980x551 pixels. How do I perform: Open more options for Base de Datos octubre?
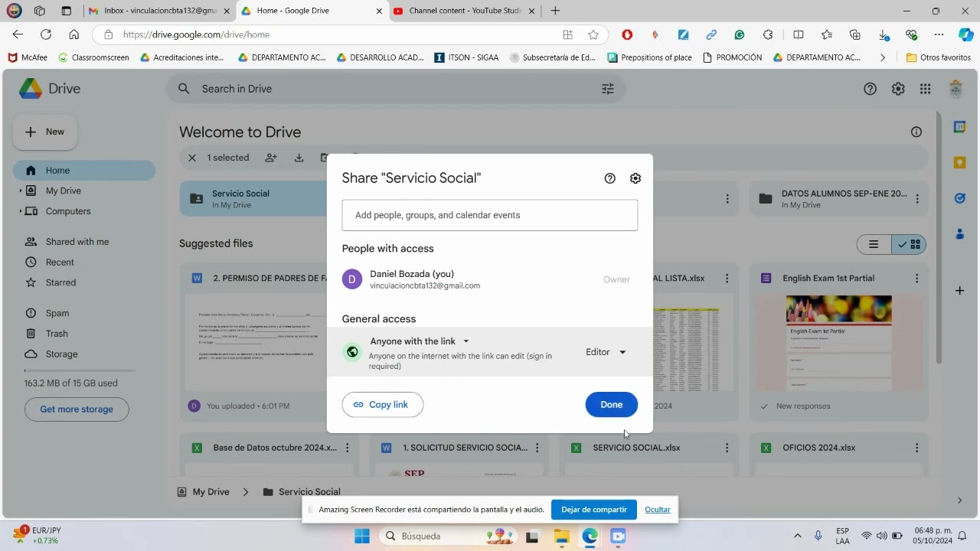click(x=348, y=448)
